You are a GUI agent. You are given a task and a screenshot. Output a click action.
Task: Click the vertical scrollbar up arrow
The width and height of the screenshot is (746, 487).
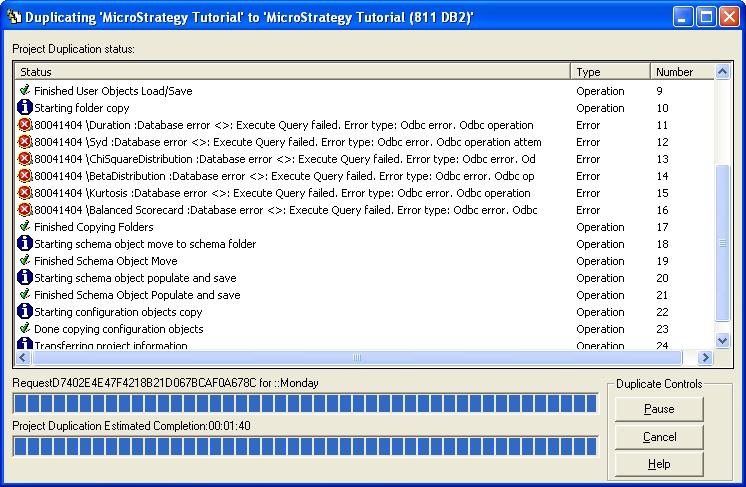point(722,72)
